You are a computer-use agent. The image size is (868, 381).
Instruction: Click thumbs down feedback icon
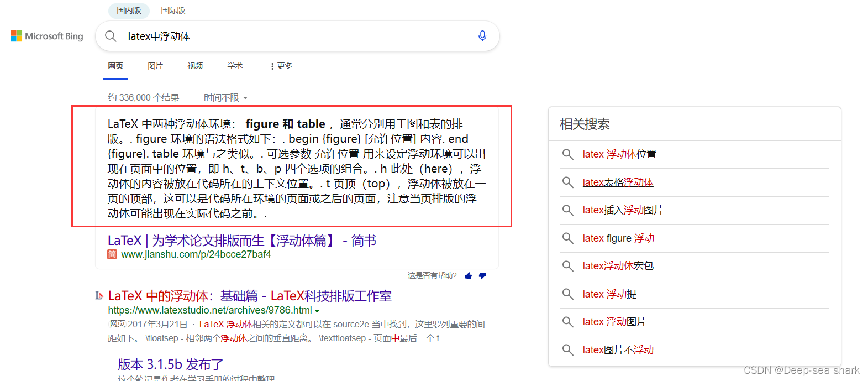point(482,276)
